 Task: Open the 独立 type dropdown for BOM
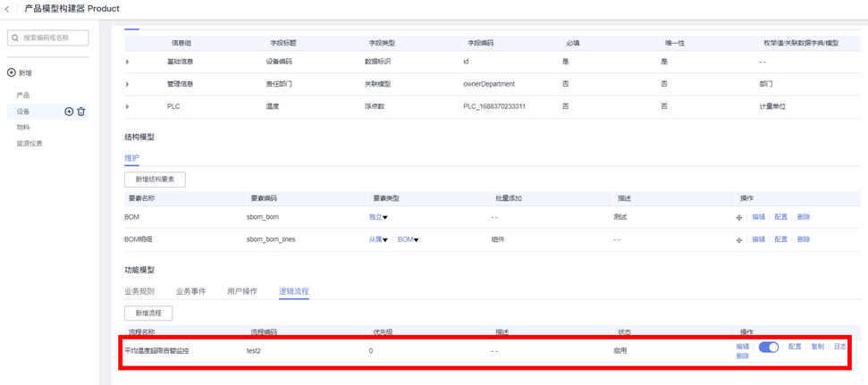coord(378,217)
